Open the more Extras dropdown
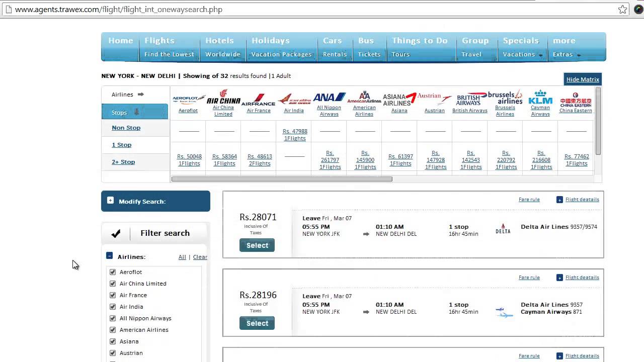Viewport: 644px width, 362px height. [x=567, y=47]
